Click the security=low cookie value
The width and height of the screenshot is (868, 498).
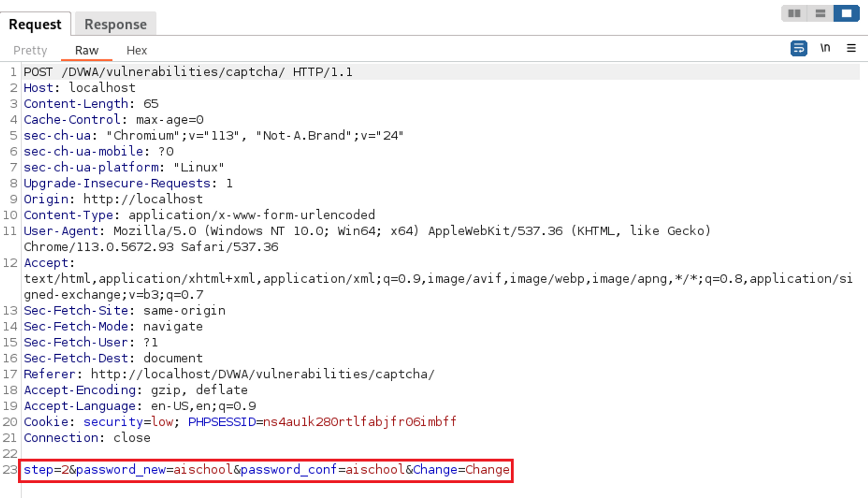coord(162,422)
